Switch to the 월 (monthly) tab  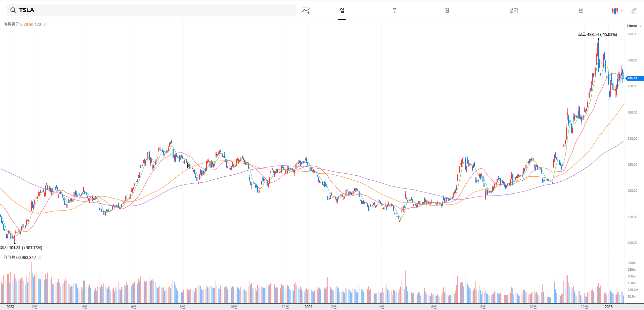coord(447,10)
